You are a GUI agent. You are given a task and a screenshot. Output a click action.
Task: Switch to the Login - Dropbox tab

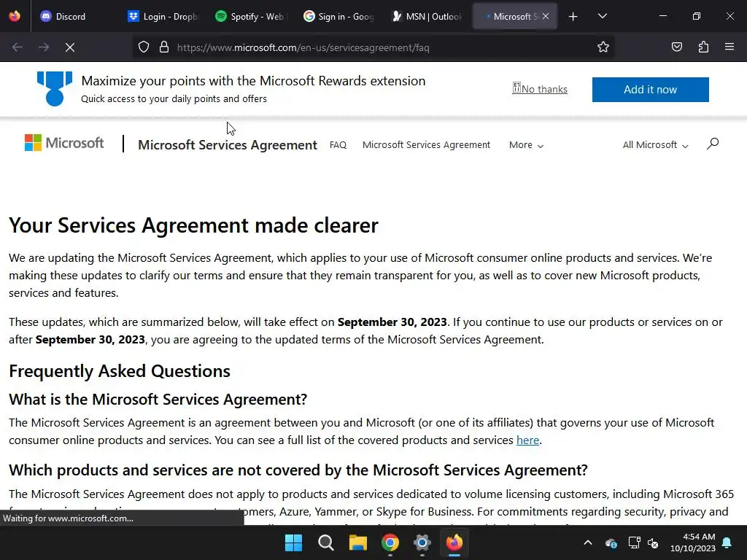(x=162, y=17)
